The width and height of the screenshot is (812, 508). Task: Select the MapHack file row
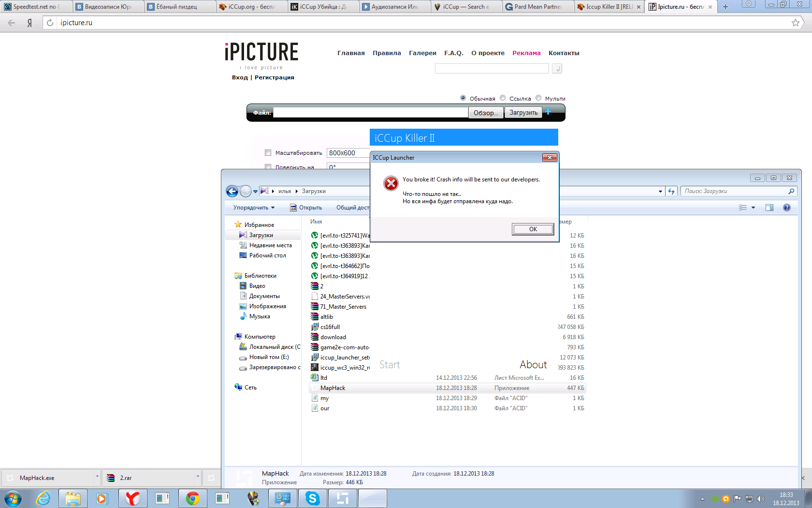(447, 388)
